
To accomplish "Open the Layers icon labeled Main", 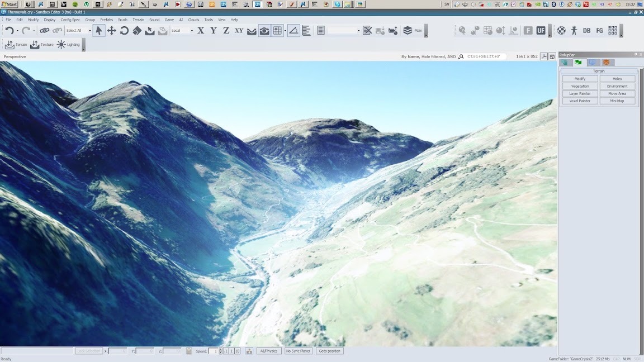I will click(x=413, y=30).
